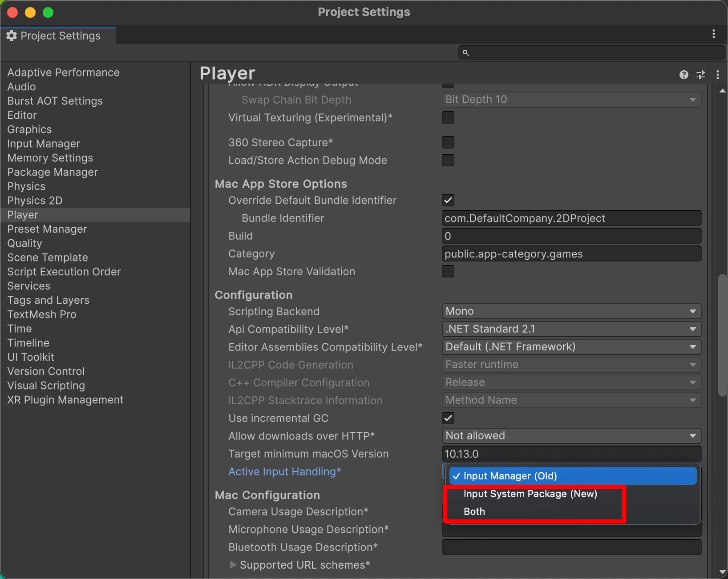
Task: Open the Project Settings tab options menu
Action: (714, 34)
